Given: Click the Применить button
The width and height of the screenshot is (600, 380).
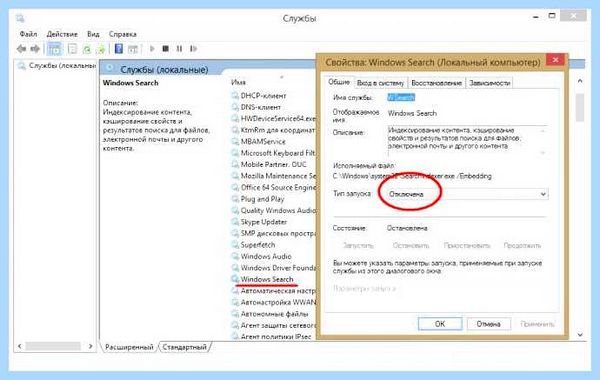Looking at the screenshot, I should tap(537, 324).
